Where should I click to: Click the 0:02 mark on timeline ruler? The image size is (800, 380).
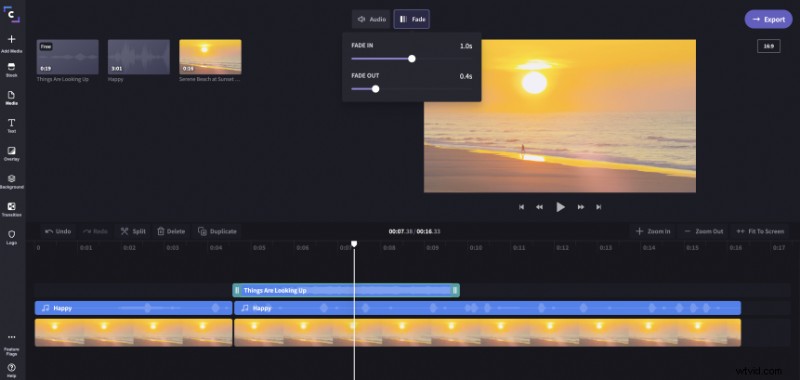tap(130, 248)
